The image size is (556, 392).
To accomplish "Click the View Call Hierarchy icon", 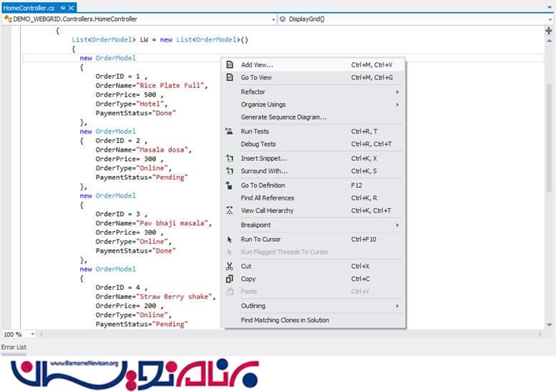I will (x=230, y=211).
